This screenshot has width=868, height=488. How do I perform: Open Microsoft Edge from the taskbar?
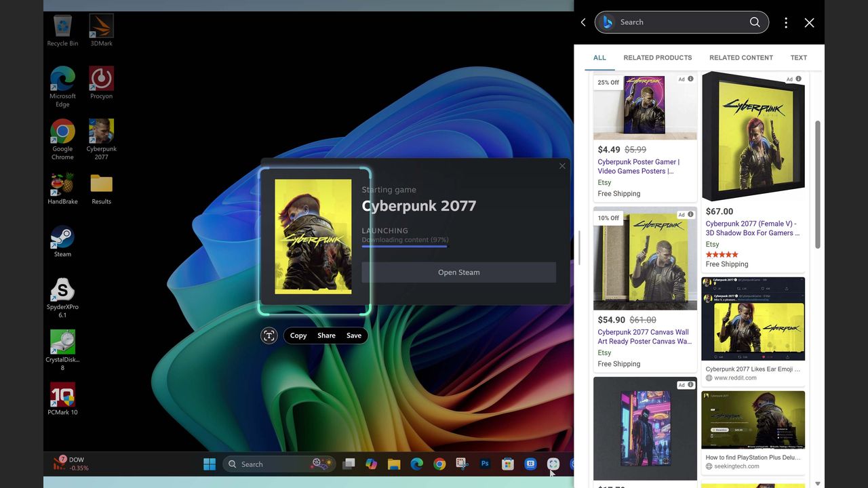tap(416, 464)
